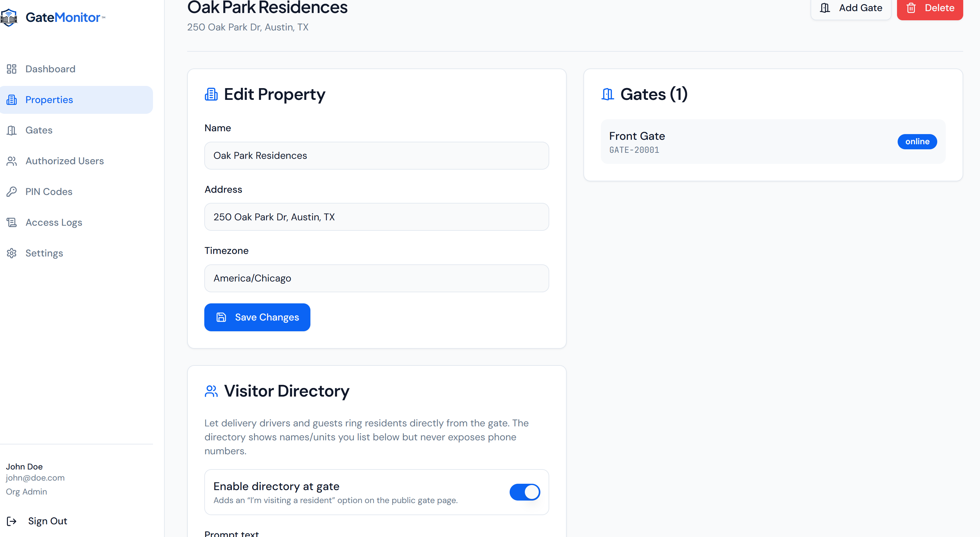Click the Address input field
Viewport: 980px width, 537px height.
377,217
